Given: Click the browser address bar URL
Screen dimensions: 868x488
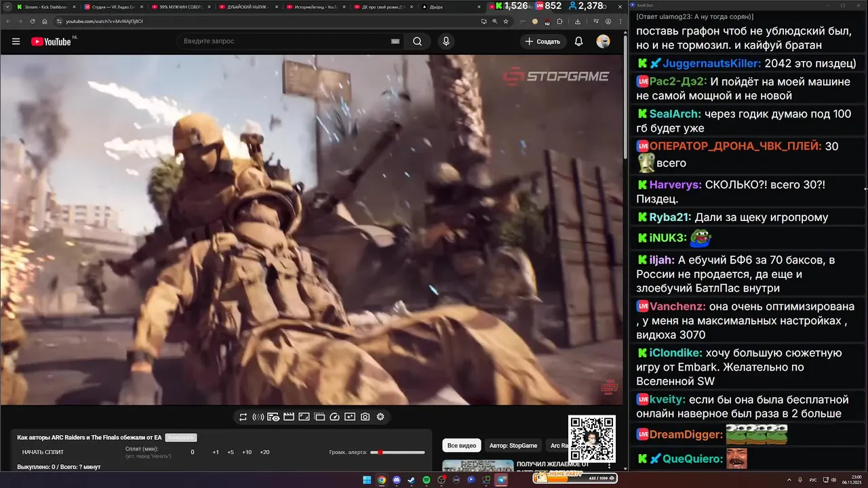Looking at the screenshot, I should (x=104, y=21).
